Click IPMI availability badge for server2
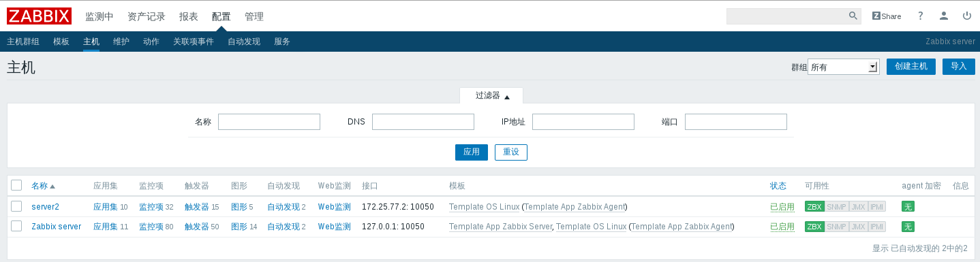980x262 pixels. tap(876, 207)
